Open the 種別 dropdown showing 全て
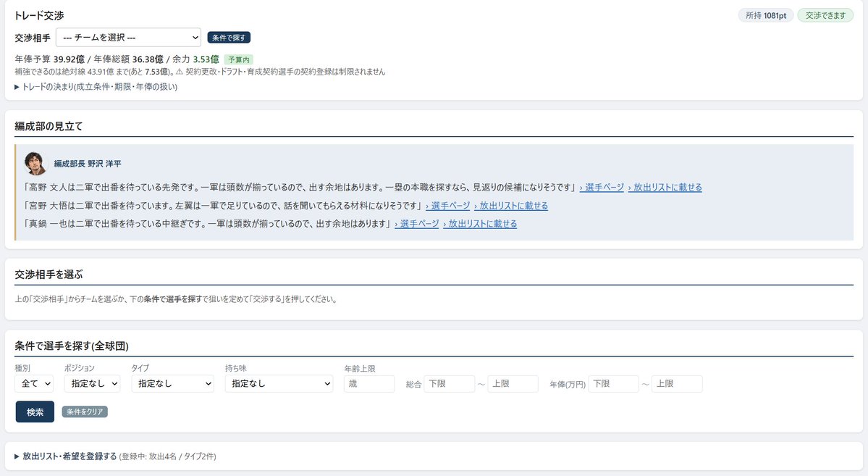Viewport: 868px width, 476px height. click(34, 383)
